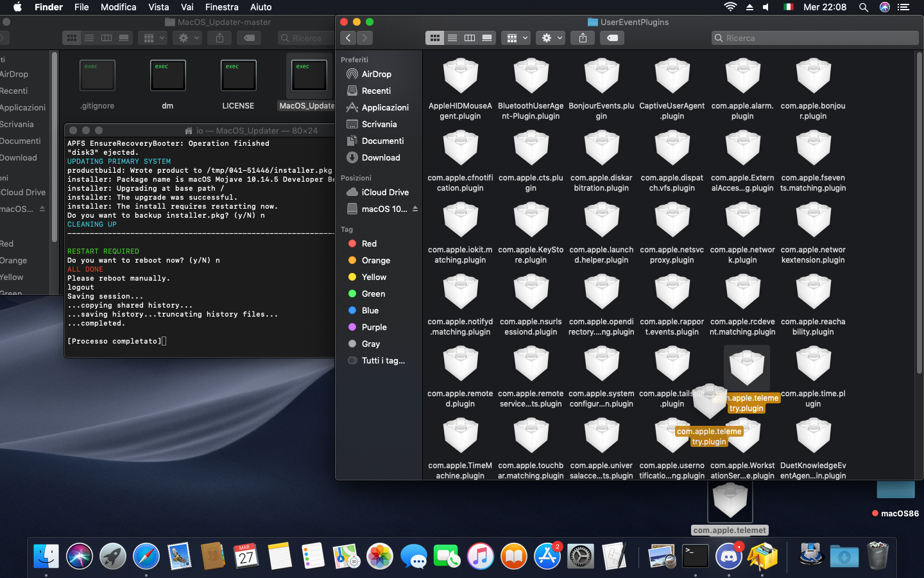Select com.apple.reachability.plugin icon
924x578 pixels.
point(814,292)
